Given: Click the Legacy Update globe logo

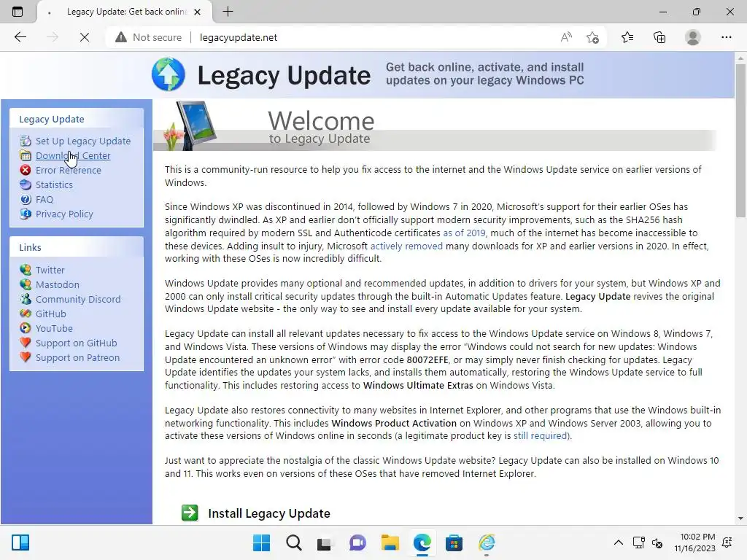Looking at the screenshot, I should tap(169, 74).
